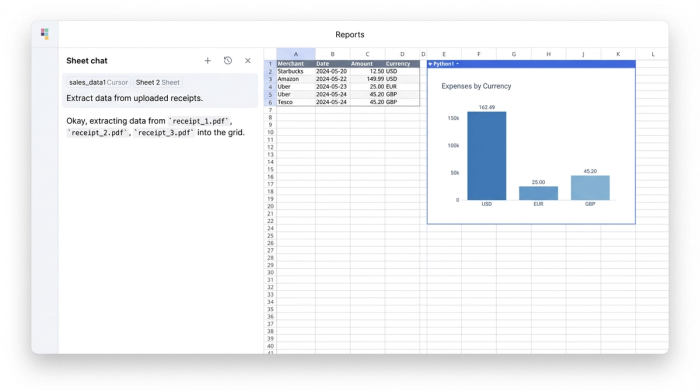Select row 1 header
The height and width of the screenshot is (391, 700).
coord(270,64)
